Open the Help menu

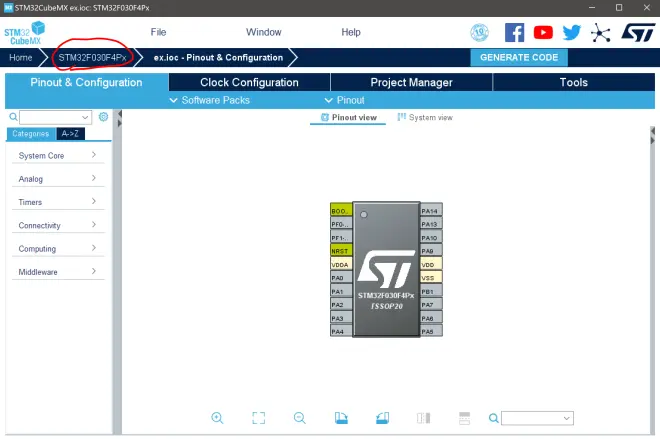[x=351, y=32]
